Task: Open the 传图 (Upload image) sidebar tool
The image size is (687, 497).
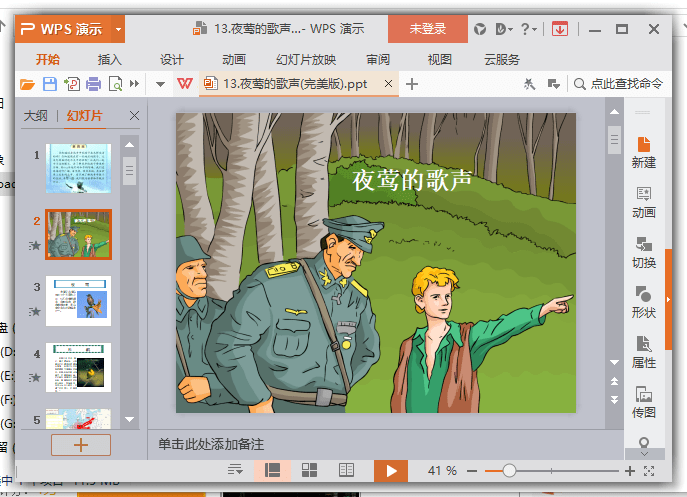Action: click(x=644, y=401)
